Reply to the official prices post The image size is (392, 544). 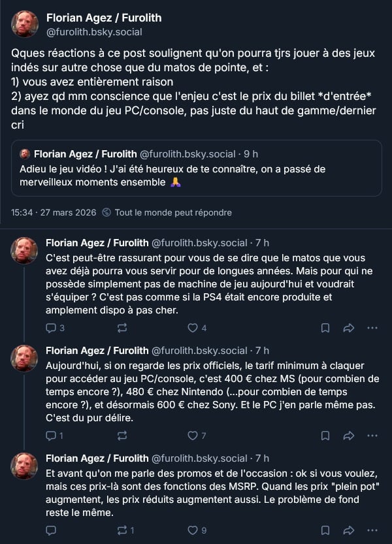[52, 436]
